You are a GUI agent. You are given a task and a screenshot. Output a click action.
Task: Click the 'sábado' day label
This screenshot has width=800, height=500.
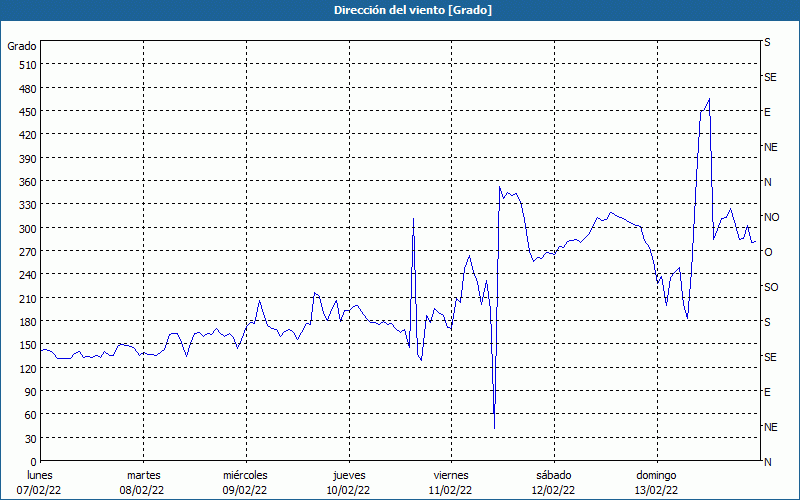coord(554,476)
